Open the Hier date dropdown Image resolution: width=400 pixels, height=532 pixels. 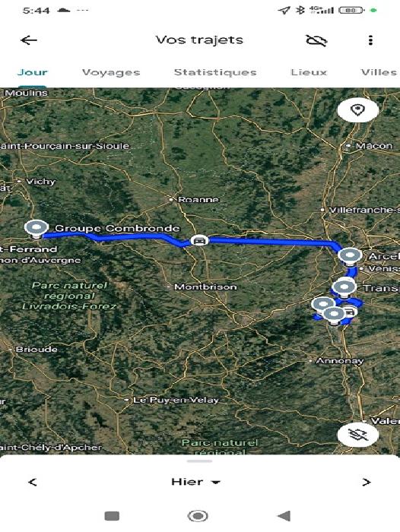point(196,482)
